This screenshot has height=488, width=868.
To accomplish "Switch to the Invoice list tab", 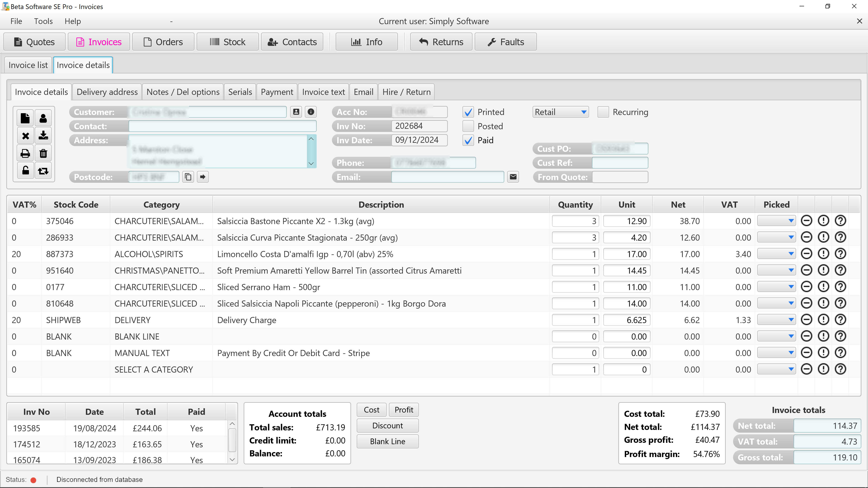I will [x=28, y=65].
